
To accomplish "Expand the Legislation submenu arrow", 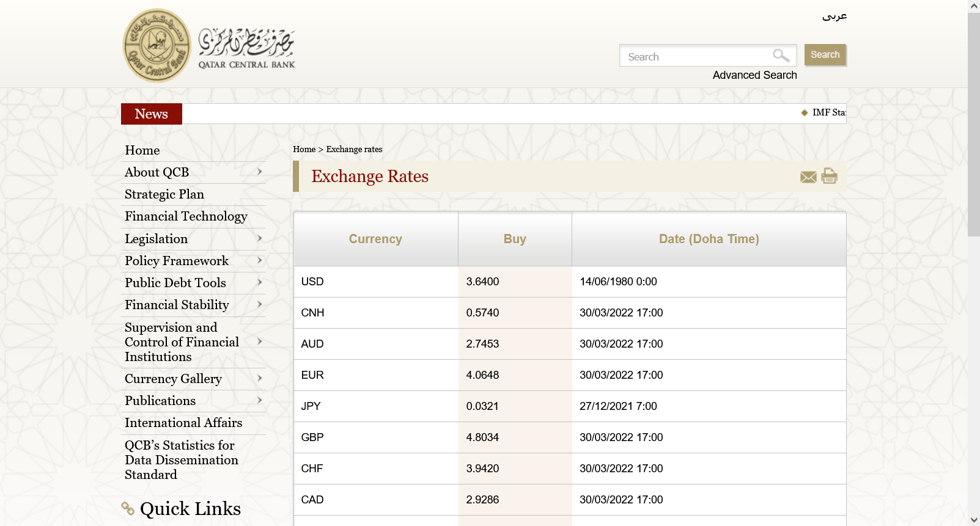I will coord(260,239).
